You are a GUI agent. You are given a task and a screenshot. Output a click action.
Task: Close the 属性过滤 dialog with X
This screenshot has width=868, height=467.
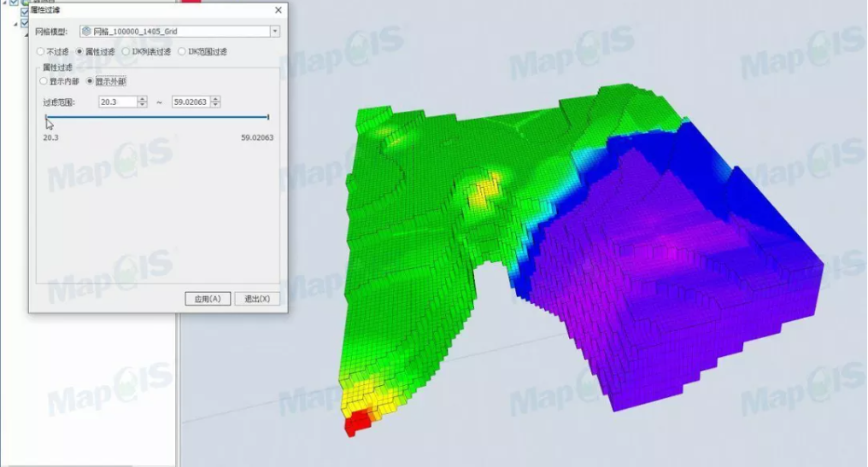(279, 10)
